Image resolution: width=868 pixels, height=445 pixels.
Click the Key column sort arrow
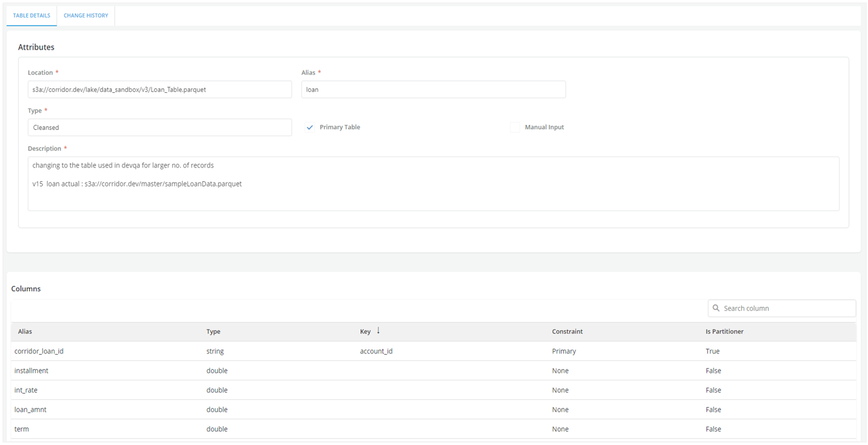tap(378, 331)
